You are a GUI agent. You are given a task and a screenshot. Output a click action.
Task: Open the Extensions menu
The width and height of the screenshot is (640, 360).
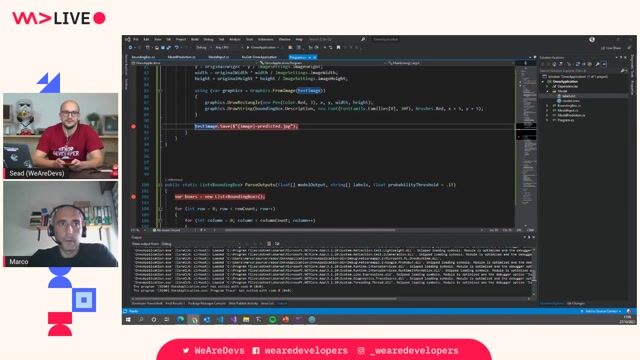coord(265,40)
